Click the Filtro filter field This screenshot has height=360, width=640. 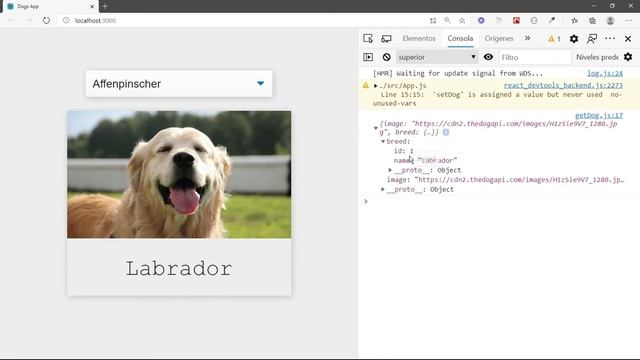point(535,58)
